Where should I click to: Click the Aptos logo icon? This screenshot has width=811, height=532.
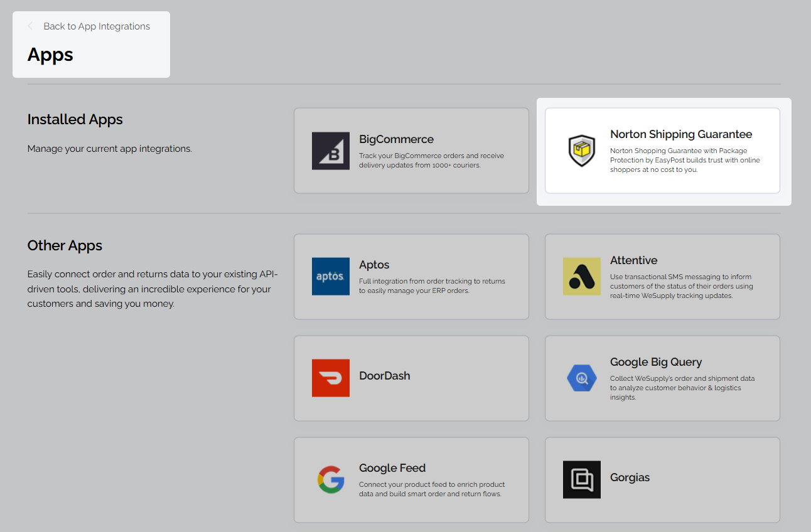click(331, 276)
